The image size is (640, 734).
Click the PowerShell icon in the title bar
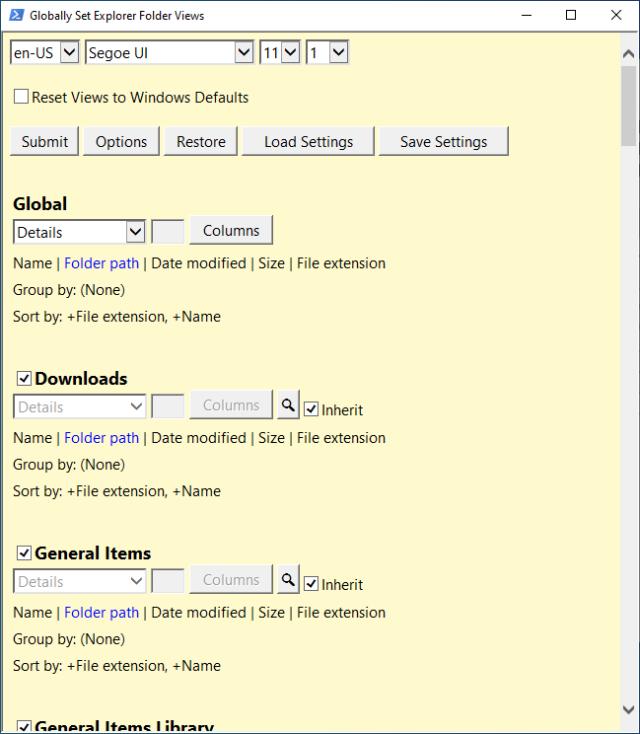click(16, 15)
